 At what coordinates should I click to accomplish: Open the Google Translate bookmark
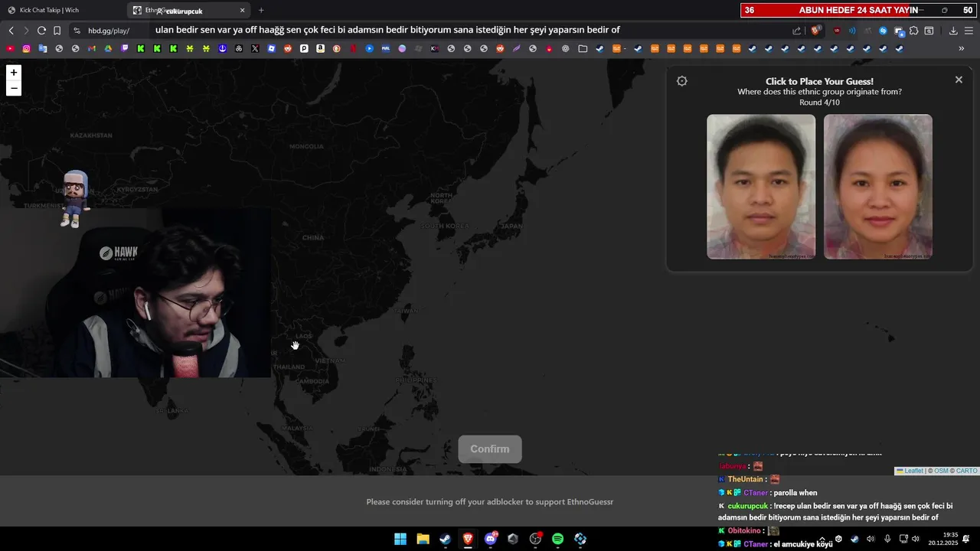click(x=43, y=48)
